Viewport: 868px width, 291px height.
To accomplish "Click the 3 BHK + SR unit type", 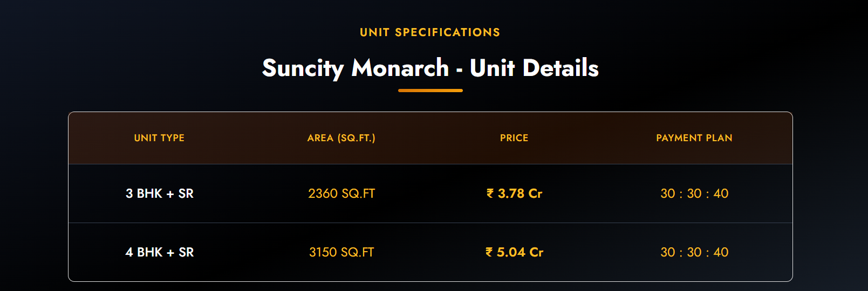I will [x=159, y=193].
